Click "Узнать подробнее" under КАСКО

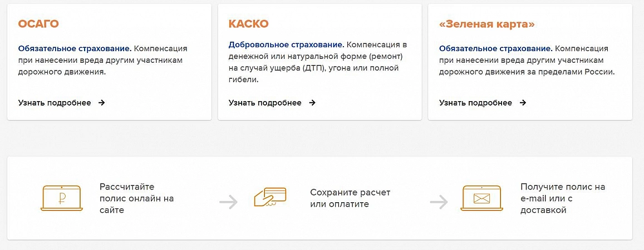coord(265,103)
